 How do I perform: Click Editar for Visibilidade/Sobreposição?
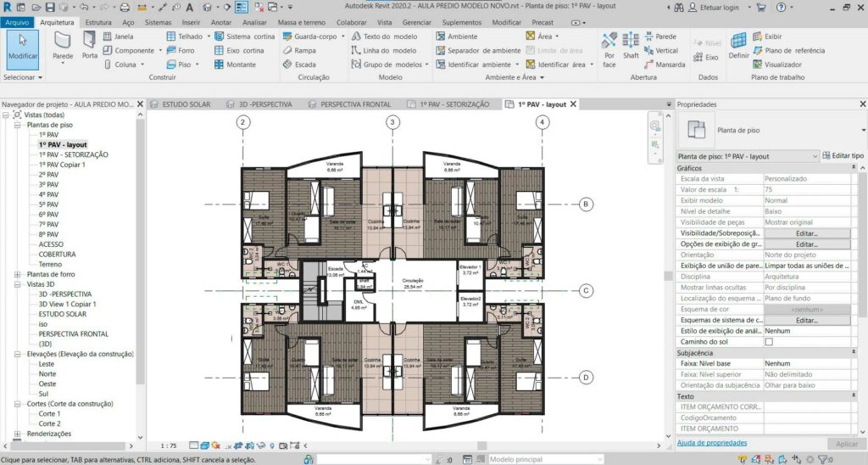coord(807,233)
